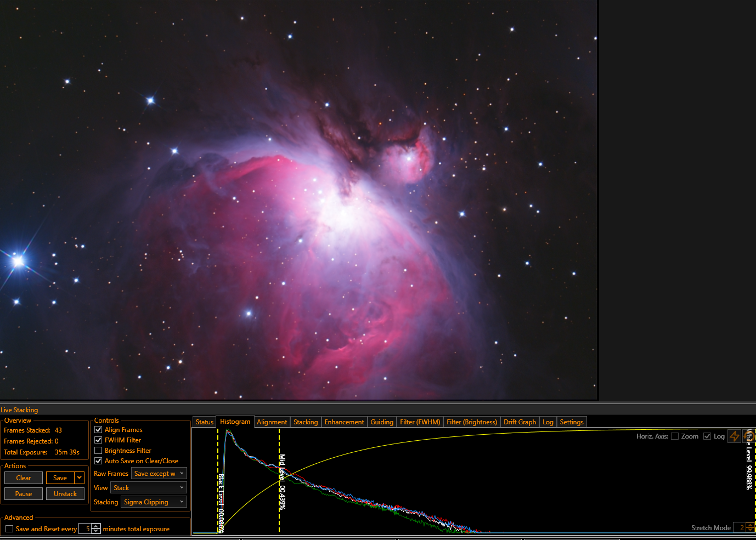Click the Total Exposure 35m 39s value
The image size is (756, 540).
[67, 452]
